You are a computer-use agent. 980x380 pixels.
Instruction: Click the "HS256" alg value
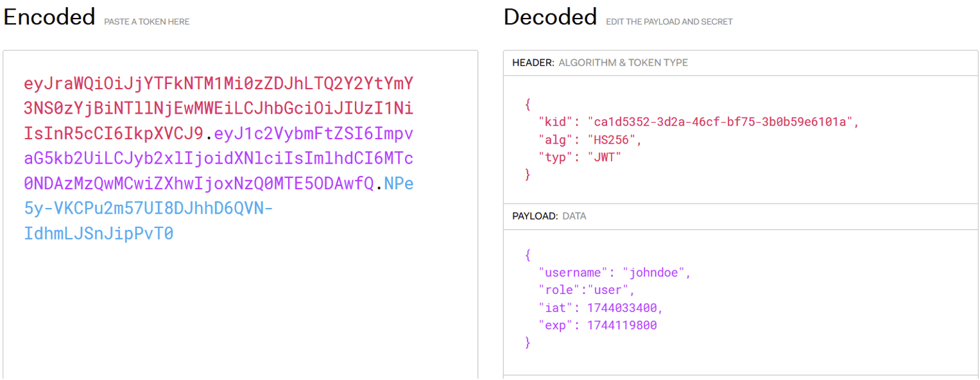tap(614, 139)
